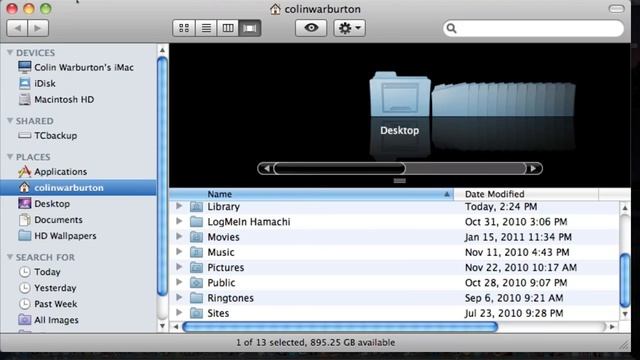Select the Ringtones folder icon
Viewport: 640px width, 360px height.
coord(196,298)
